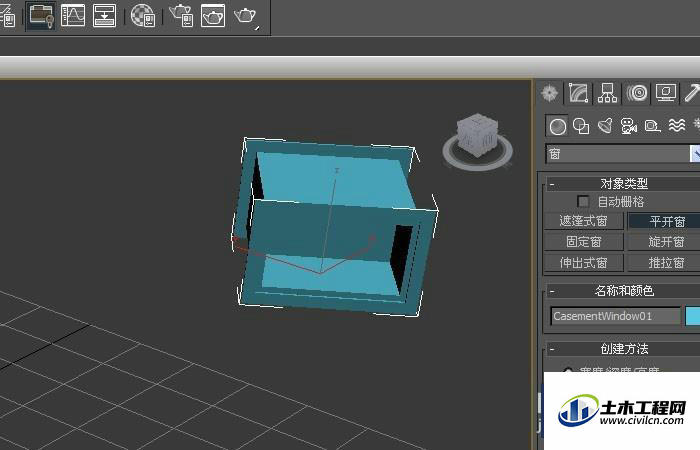Click the ViewCube in the viewport
Screen dimensions: 700x450
[x=477, y=134]
